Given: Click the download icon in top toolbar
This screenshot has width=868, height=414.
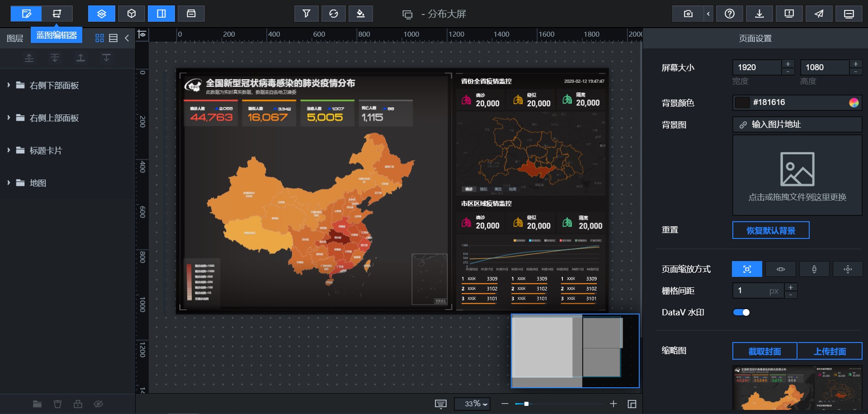Looking at the screenshot, I should 759,14.
